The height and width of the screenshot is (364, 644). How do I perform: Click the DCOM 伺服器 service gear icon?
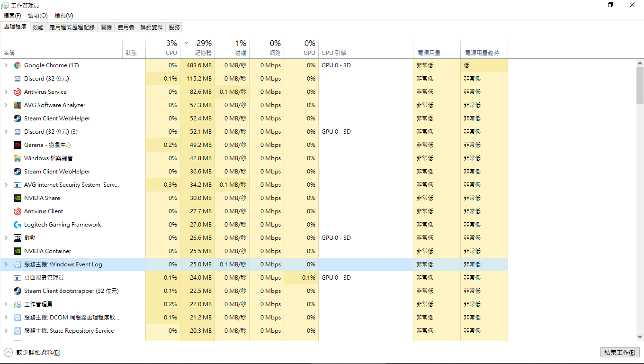click(18, 318)
